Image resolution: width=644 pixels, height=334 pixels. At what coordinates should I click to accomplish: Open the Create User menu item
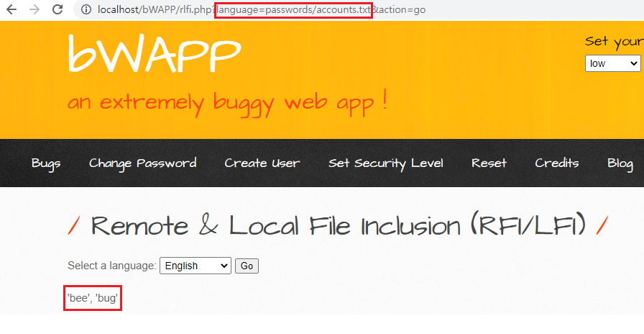262,163
